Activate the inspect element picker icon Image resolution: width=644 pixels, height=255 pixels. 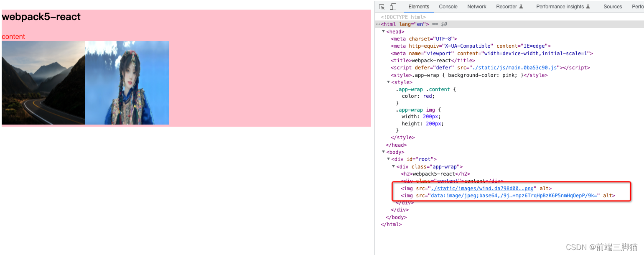(x=382, y=7)
